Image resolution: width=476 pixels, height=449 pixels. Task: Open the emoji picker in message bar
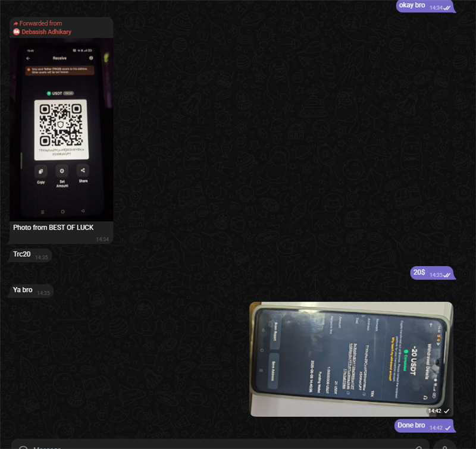(x=24, y=447)
